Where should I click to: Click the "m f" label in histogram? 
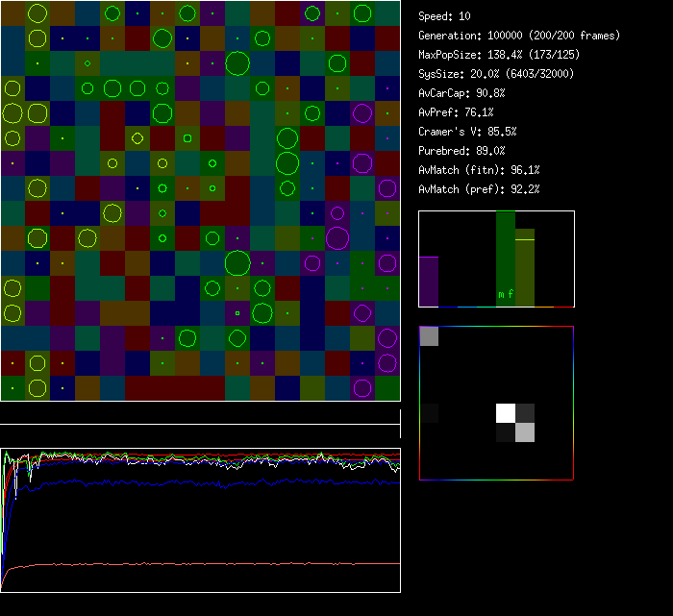click(506, 294)
